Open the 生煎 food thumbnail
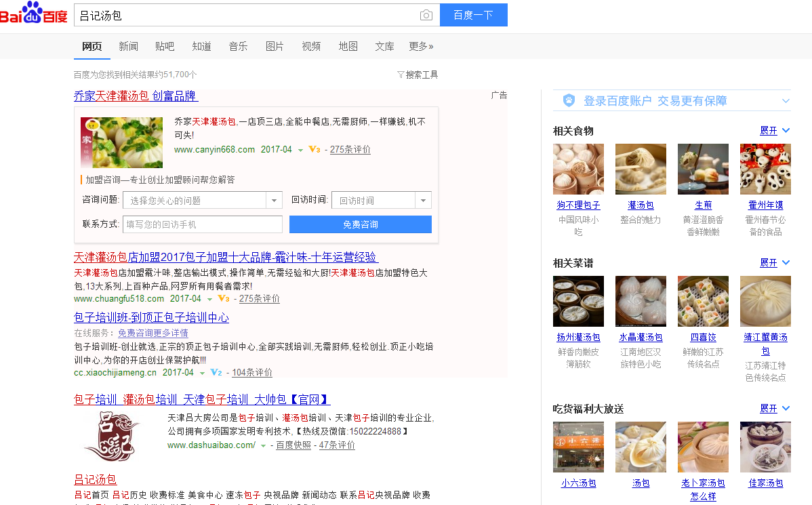This screenshot has height=505, width=812. 704,169
